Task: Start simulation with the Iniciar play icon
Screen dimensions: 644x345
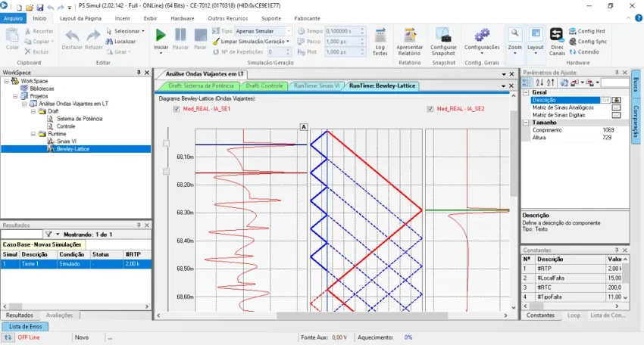Action: 161,36
